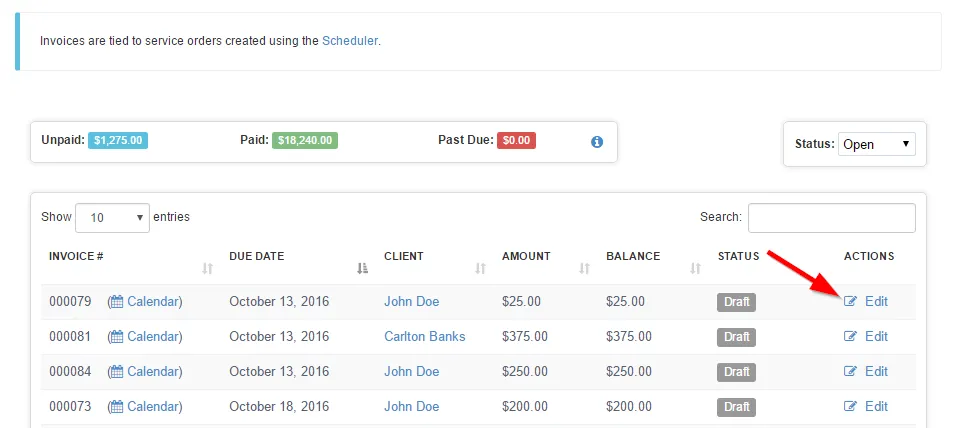The height and width of the screenshot is (428, 954).
Task: Click the Past Due $0.00 badge
Action: tap(517, 141)
